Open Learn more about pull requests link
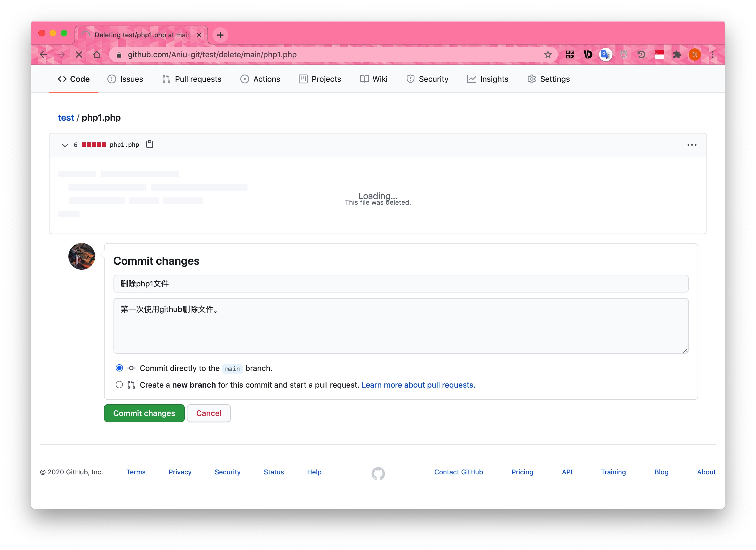The width and height of the screenshot is (756, 550). pos(418,385)
